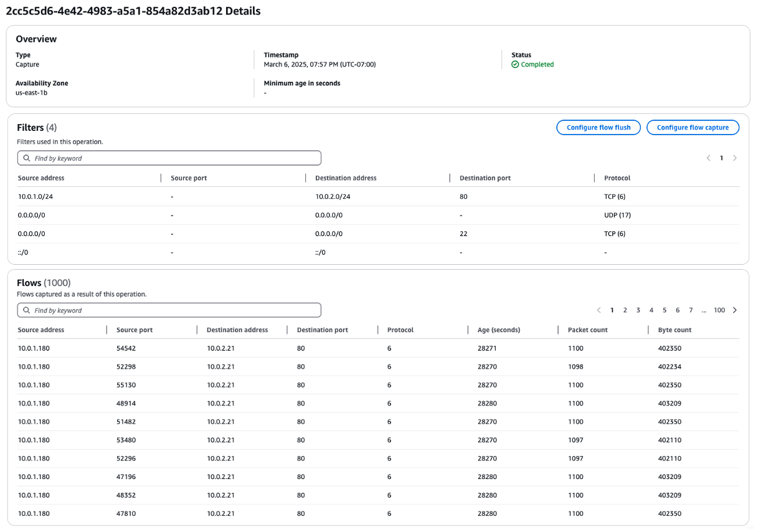Sort Filters by Destination port header

coord(485,178)
